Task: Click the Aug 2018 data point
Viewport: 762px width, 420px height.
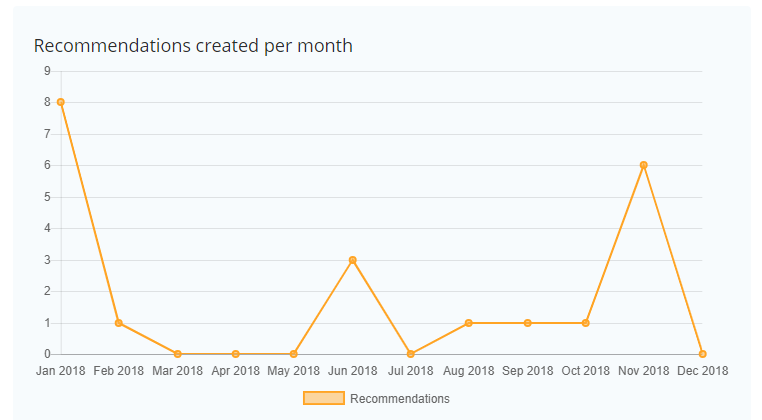Action: click(469, 323)
